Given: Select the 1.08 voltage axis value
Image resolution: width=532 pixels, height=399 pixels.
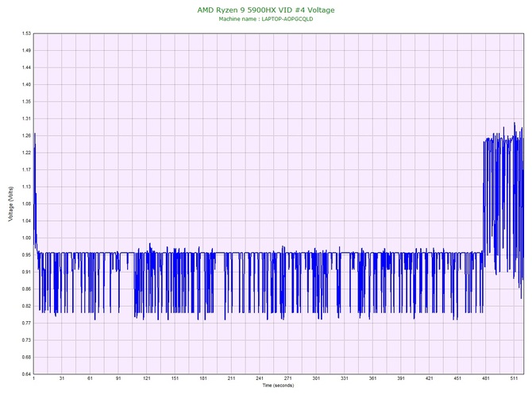Looking at the screenshot, I should point(26,203).
